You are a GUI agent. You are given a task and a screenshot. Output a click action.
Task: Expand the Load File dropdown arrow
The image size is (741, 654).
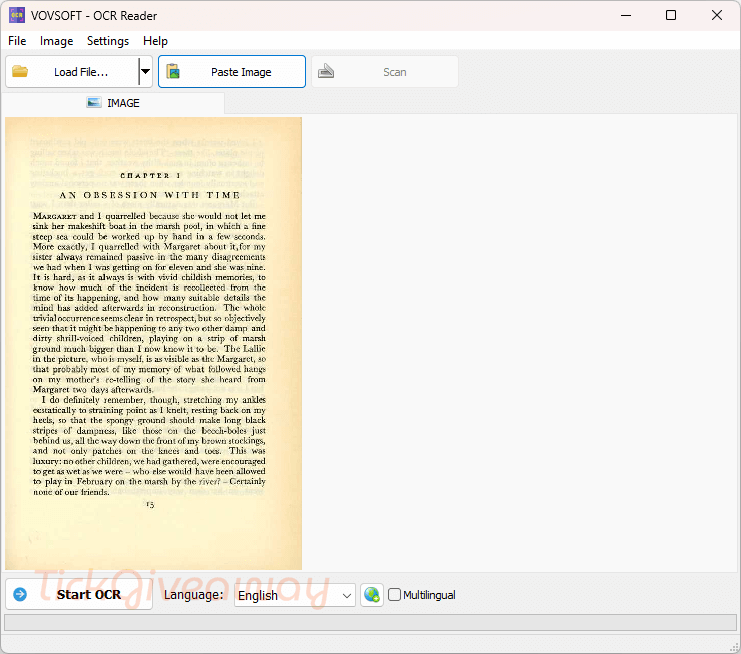pos(146,72)
